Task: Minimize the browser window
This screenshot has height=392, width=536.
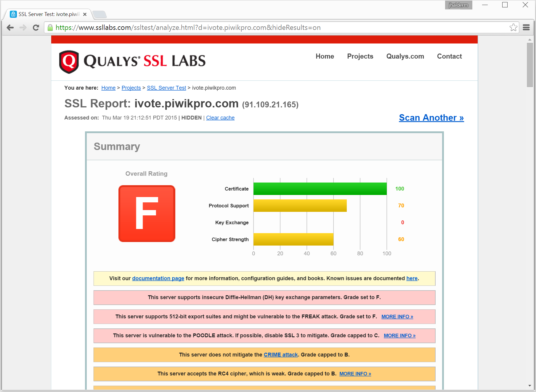Action: pos(485,5)
